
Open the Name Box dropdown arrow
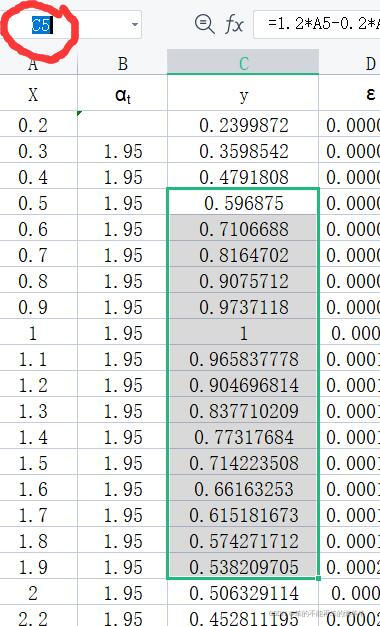[135, 25]
